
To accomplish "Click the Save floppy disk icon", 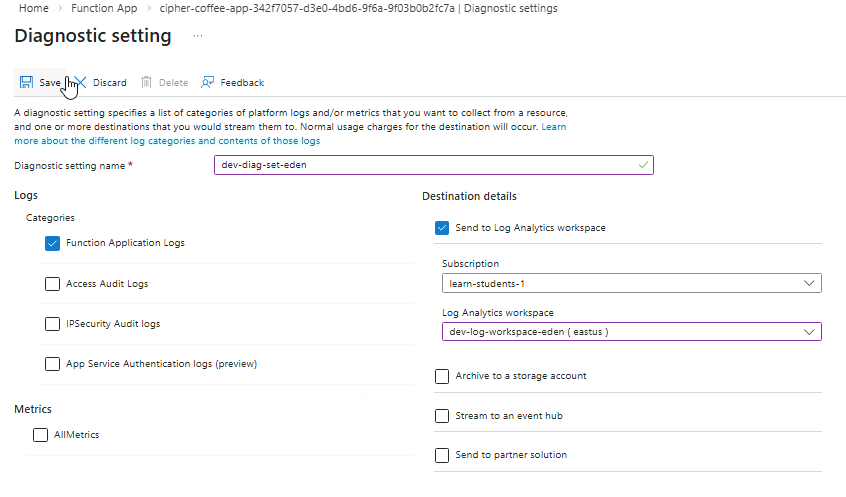I will coord(26,82).
